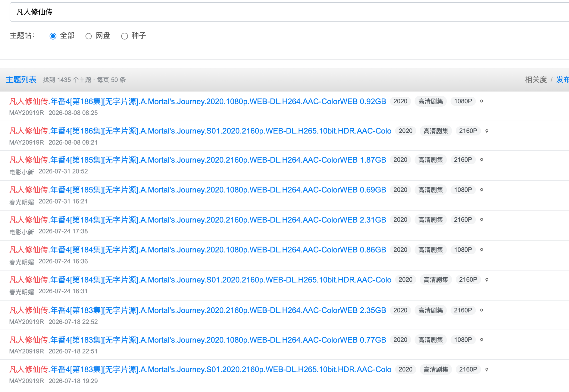
Task: Click the date 2026-07-18 19:29
Action: coord(73,381)
